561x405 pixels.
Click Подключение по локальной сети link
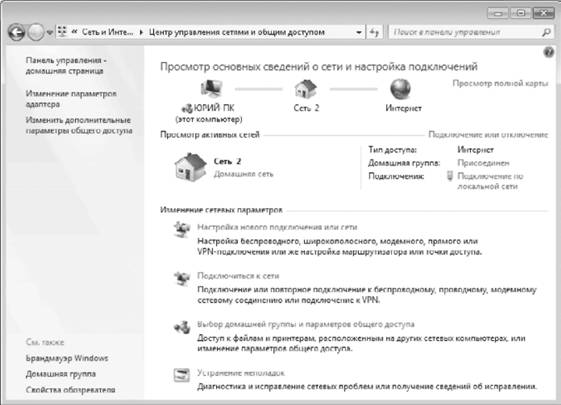491,181
